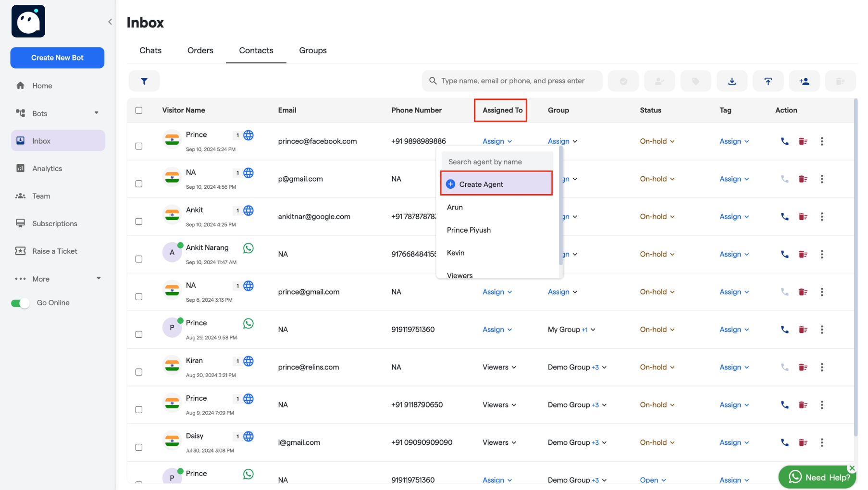
Task: Collapse the sidebar using the arrow
Action: coord(110,22)
